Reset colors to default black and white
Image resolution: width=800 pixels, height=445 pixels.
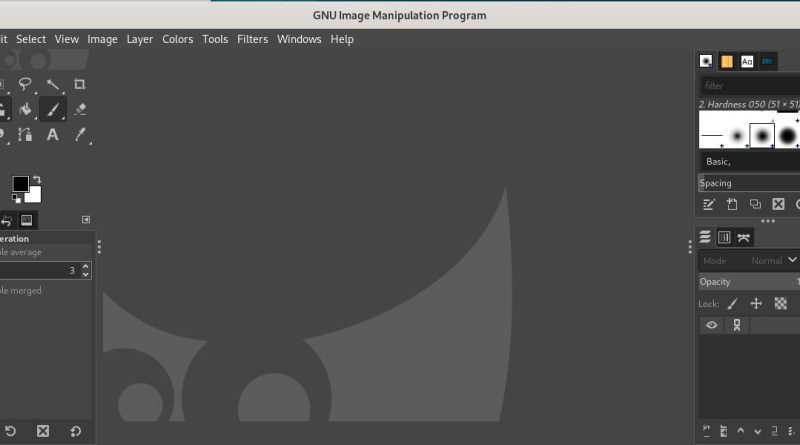[x=16, y=199]
